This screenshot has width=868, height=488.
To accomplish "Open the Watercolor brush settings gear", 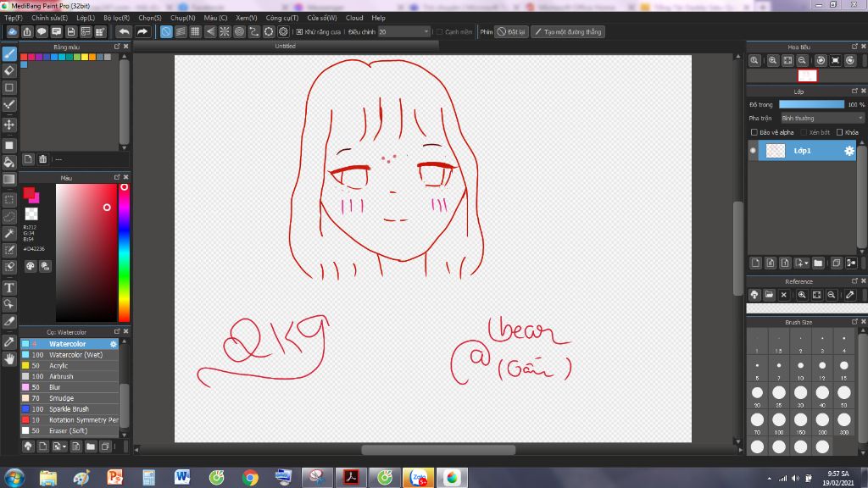I will point(114,344).
